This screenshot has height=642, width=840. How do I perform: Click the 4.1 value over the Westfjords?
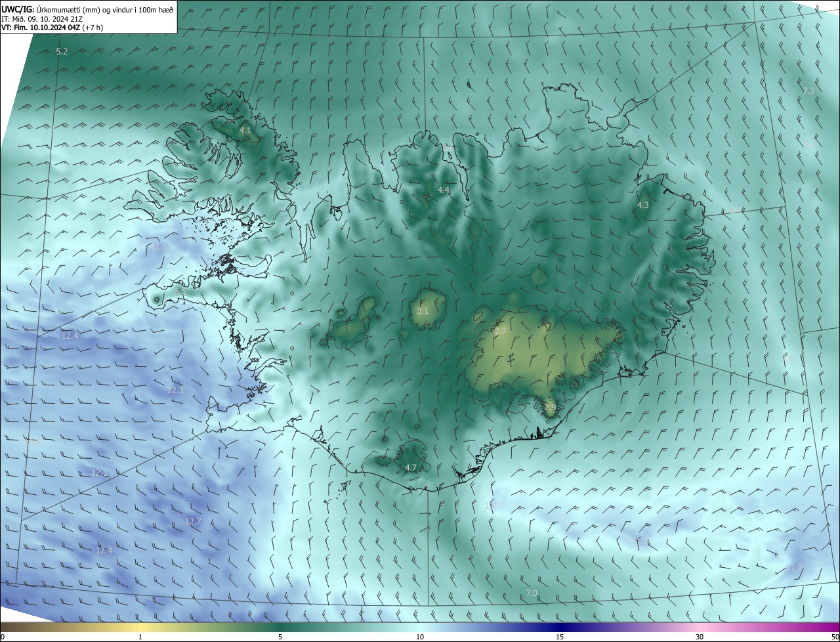245,131
